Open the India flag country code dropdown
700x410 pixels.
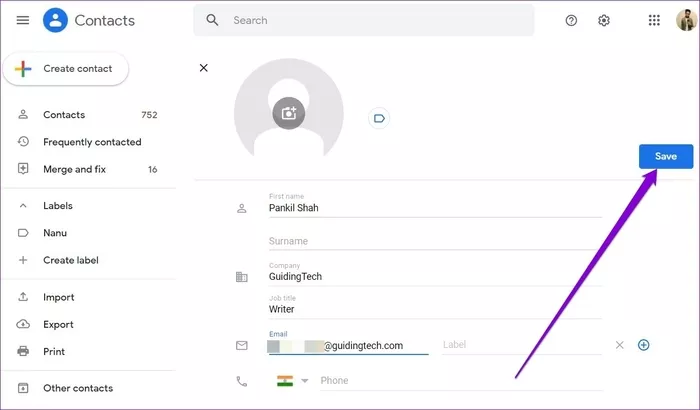pos(292,381)
